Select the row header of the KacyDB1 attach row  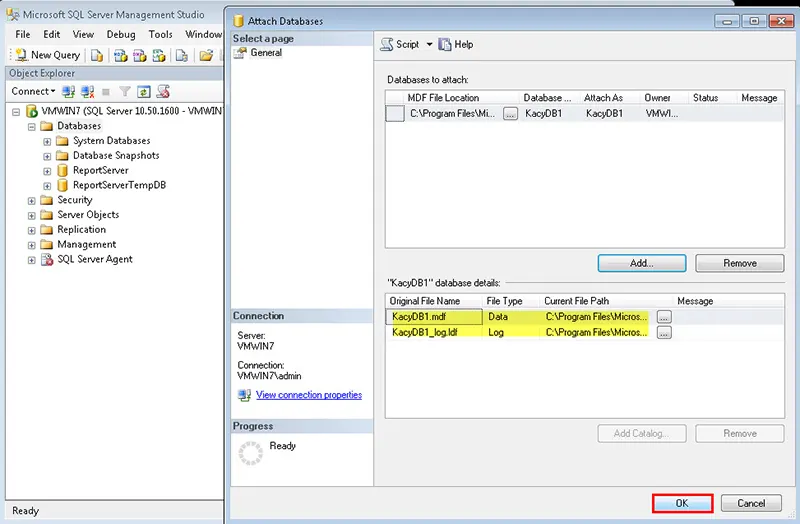pyautogui.click(x=395, y=113)
